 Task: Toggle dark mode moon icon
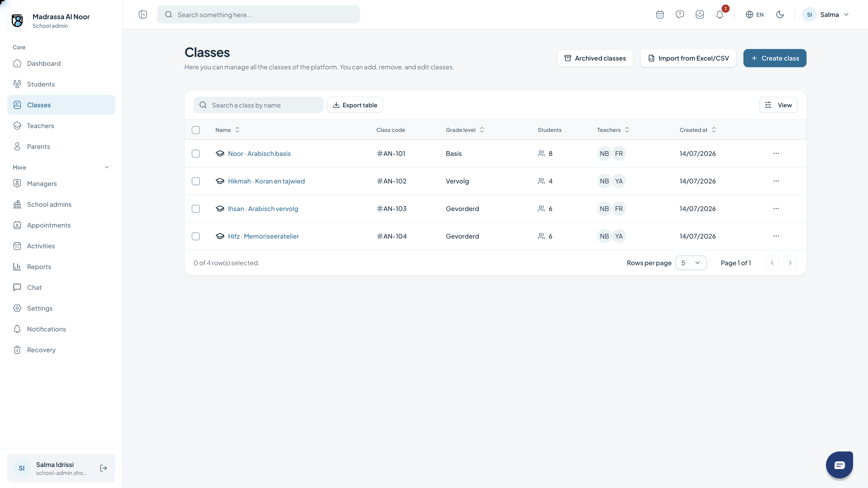[x=780, y=14]
